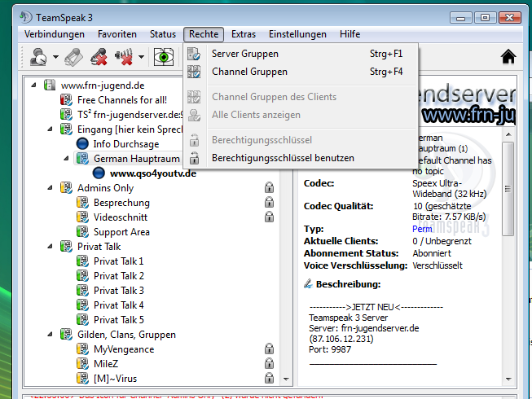The width and height of the screenshot is (532, 399).
Task: Click the green eye subscribe icon
Action: (x=165, y=57)
